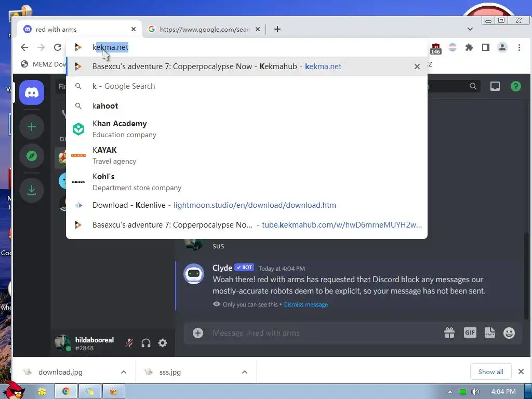The image size is (532, 399).
Task: Open the Discord inbox icon
Action: tap(495, 87)
